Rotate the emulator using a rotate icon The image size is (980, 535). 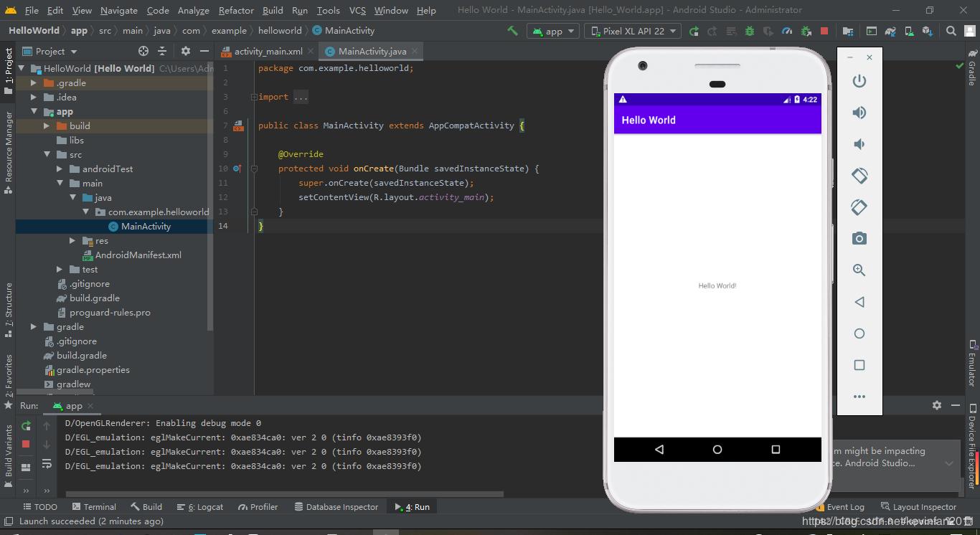[x=859, y=176]
